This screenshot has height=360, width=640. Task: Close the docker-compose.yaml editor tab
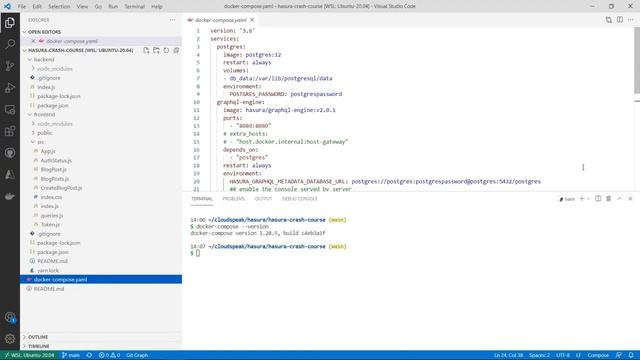point(252,20)
